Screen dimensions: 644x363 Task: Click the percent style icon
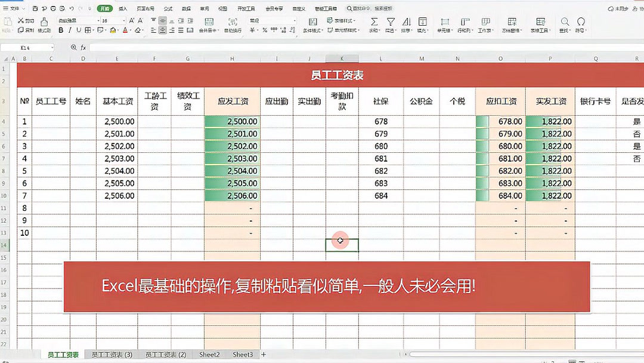pos(265,29)
